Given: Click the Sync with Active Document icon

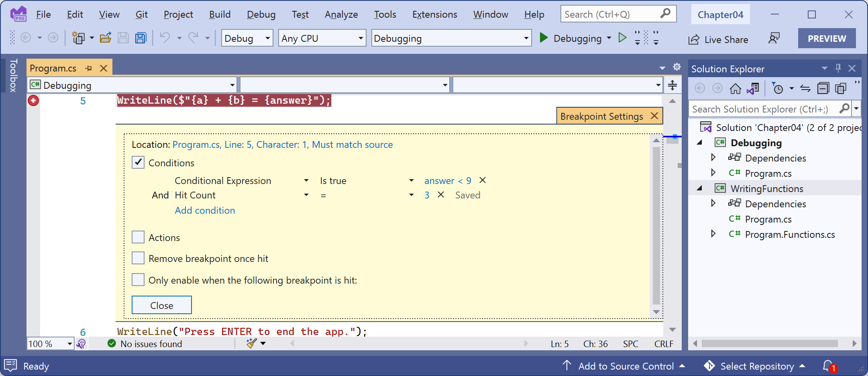Looking at the screenshot, I should (x=805, y=88).
